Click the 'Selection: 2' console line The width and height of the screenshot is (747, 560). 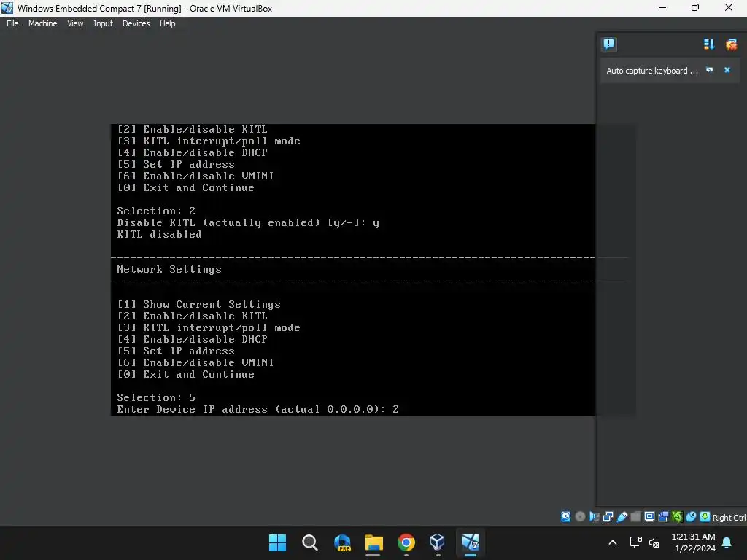tap(156, 211)
